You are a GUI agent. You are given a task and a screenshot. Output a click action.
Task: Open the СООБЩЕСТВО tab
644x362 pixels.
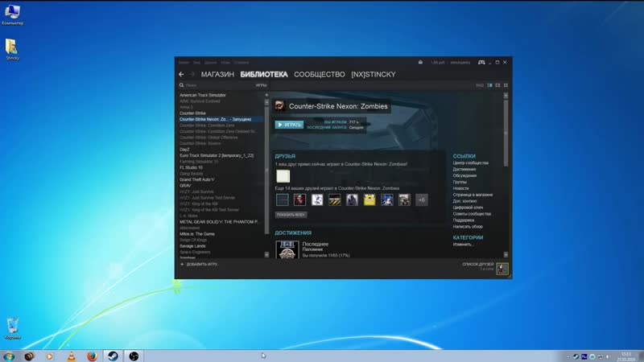(x=319, y=74)
